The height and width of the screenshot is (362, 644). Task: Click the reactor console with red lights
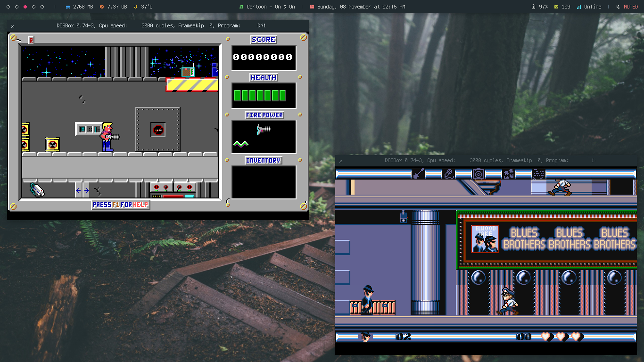(x=173, y=190)
